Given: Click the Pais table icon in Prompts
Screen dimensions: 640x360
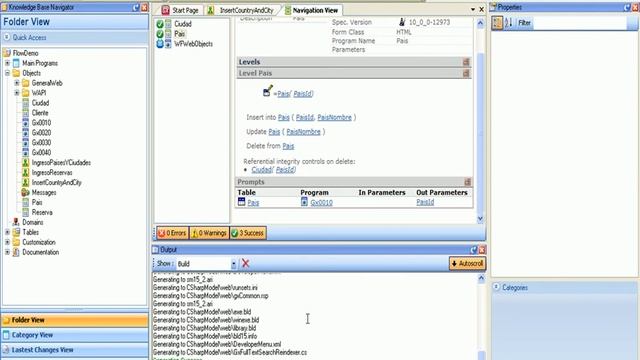Looking at the screenshot, I should click(242, 202).
